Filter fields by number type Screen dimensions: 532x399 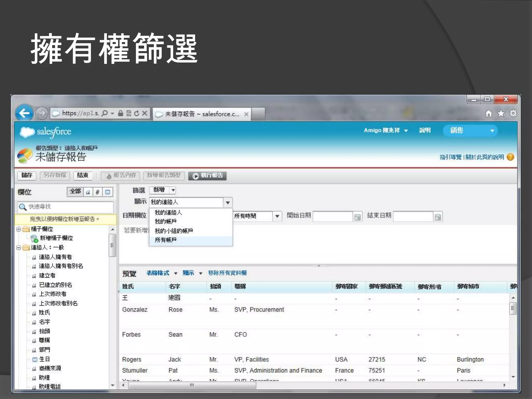(97, 192)
